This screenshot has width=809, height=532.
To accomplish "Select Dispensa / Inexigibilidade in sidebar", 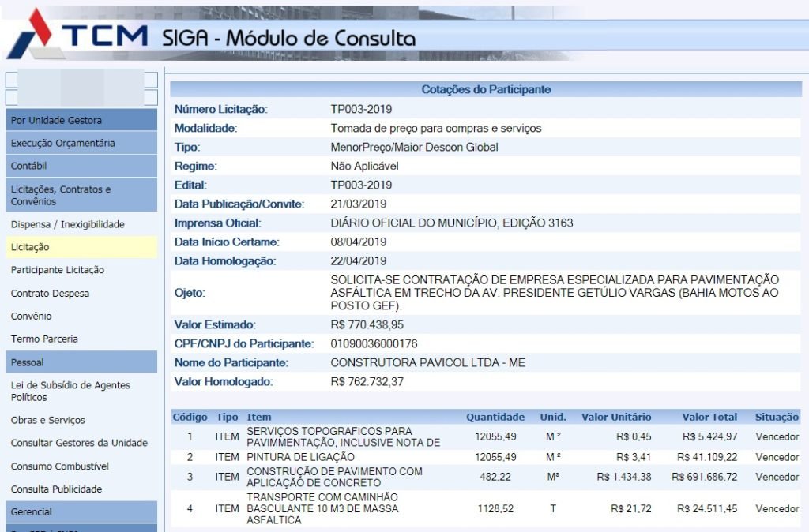I will point(68,224).
